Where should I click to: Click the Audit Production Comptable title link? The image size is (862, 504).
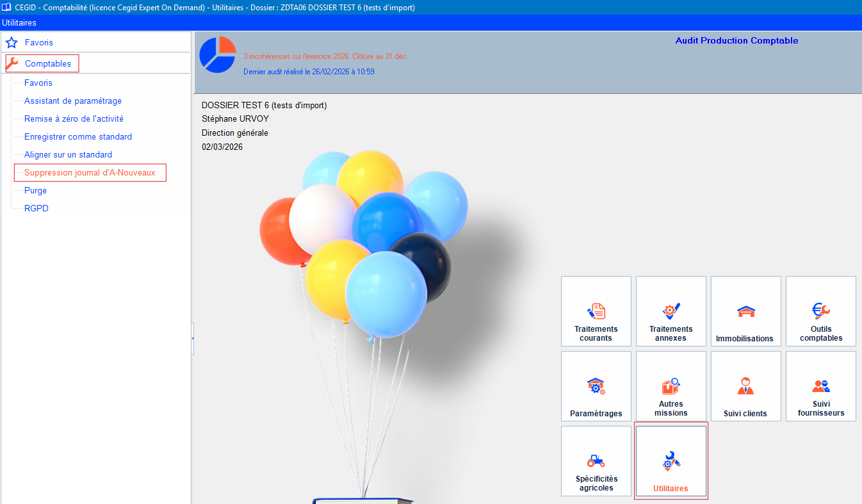[736, 40]
